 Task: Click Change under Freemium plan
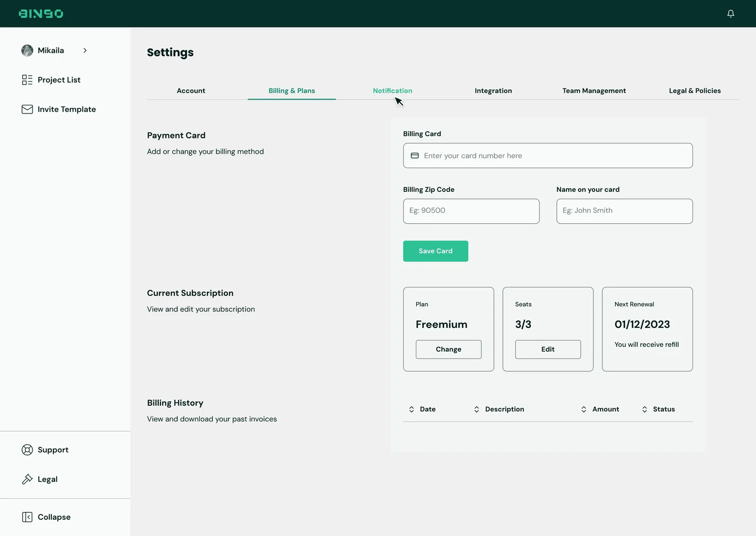(449, 350)
